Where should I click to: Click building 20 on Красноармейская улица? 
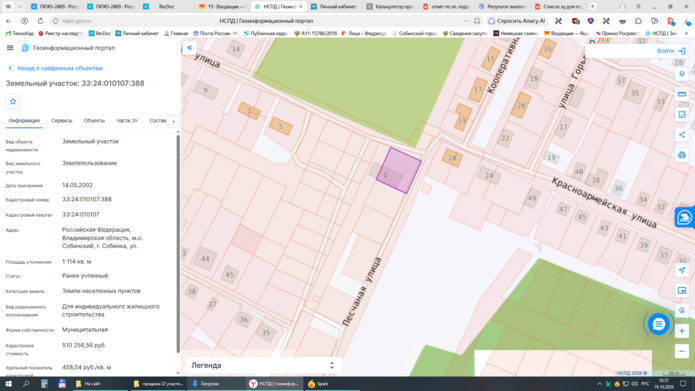point(452,158)
